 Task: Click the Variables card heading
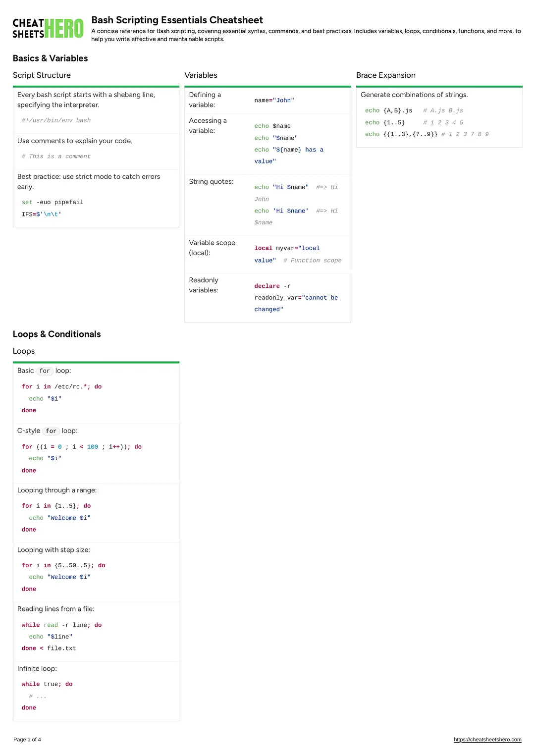pyautogui.click(x=201, y=75)
